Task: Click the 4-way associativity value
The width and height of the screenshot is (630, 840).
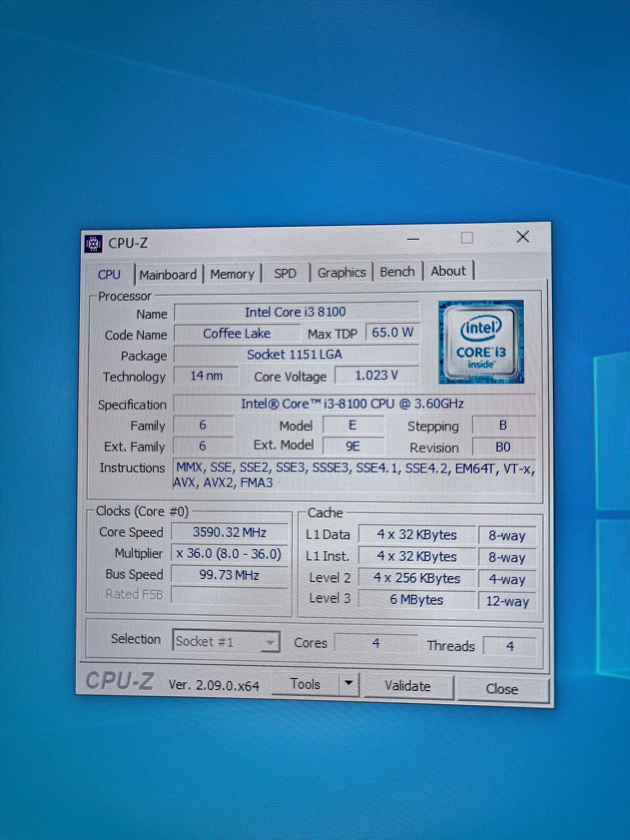Action: point(507,580)
